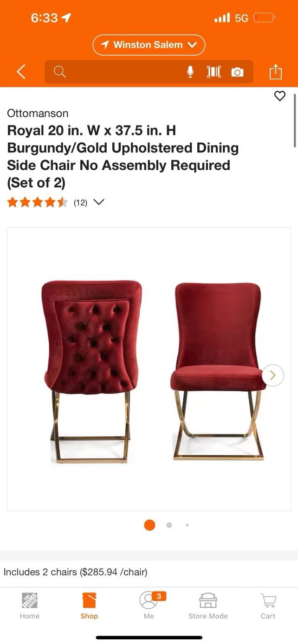Open the Me account tab
The image size is (298, 644).
pos(149,606)
